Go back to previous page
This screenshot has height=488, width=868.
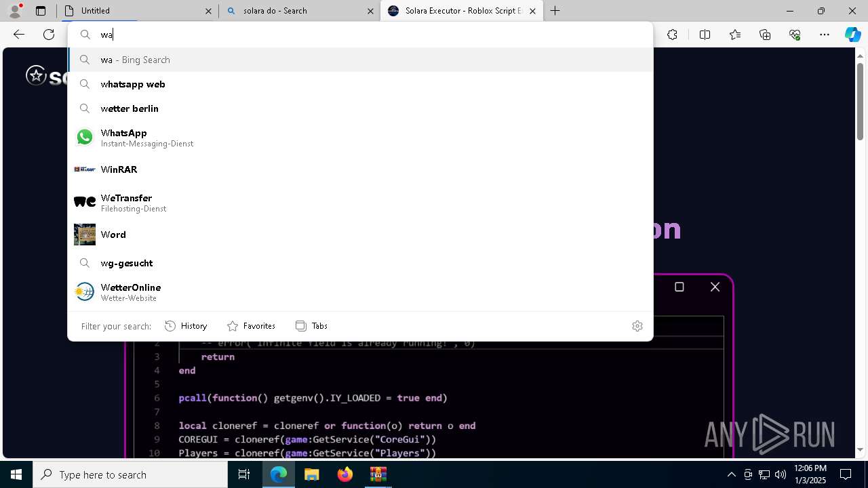(x=19, y=35)
